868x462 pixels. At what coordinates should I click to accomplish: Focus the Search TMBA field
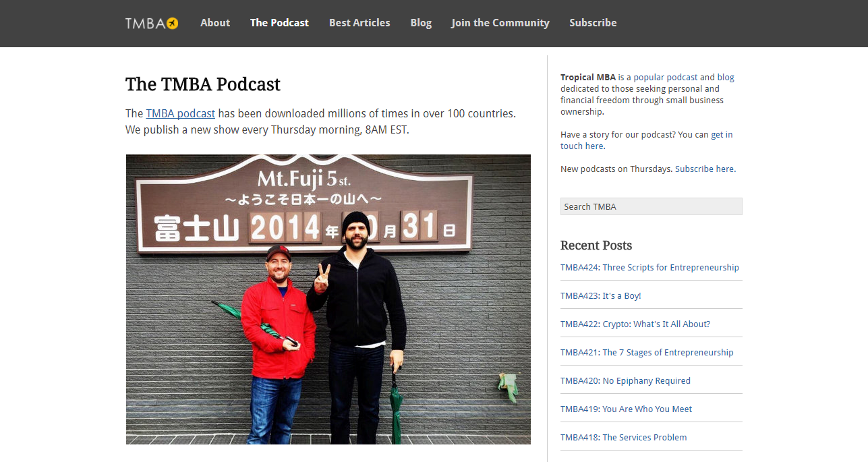(x=652, y=206)
